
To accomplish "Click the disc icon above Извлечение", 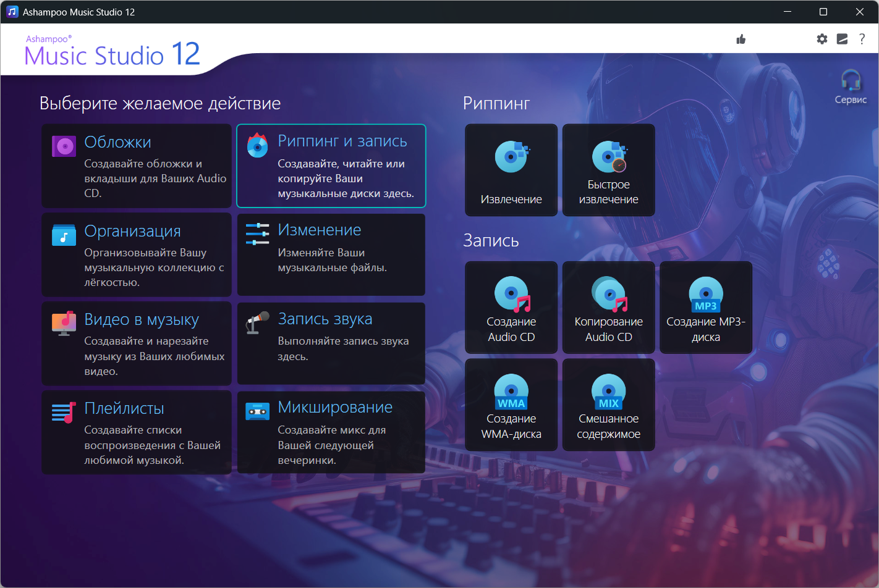I will tap(512, 156).
